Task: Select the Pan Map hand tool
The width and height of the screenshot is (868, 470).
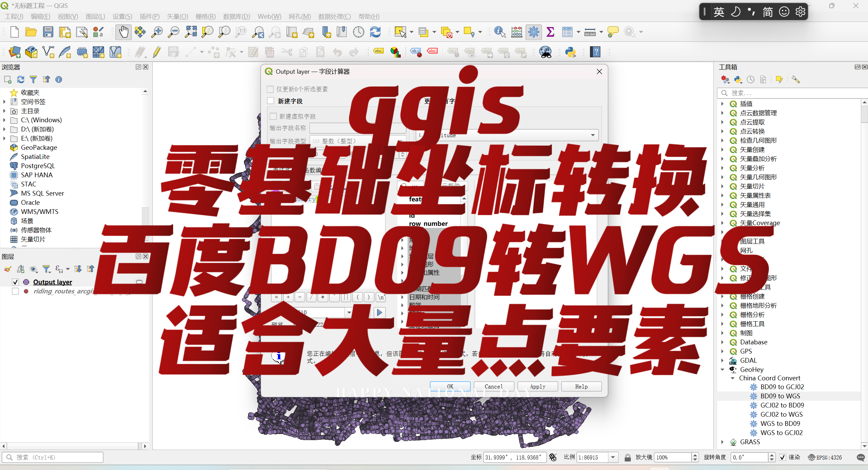Action: [x=123, y=32]
